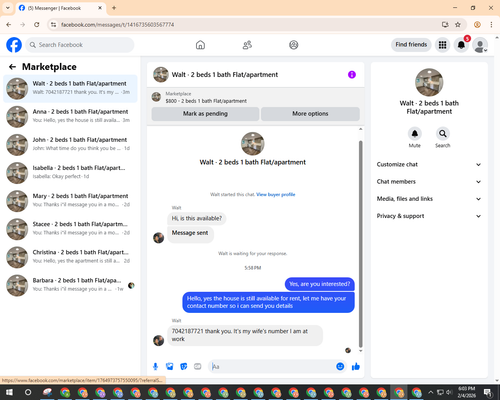This screenshot has height=400, width=500.
Task: Open Anna conversation in Marketplace list
Action: click(70, 116)
